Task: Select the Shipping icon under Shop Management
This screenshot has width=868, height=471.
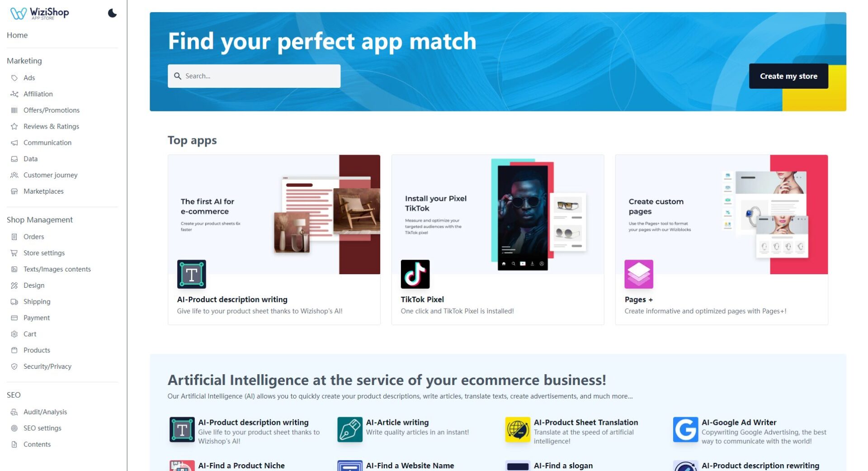Action: (14, 301)
